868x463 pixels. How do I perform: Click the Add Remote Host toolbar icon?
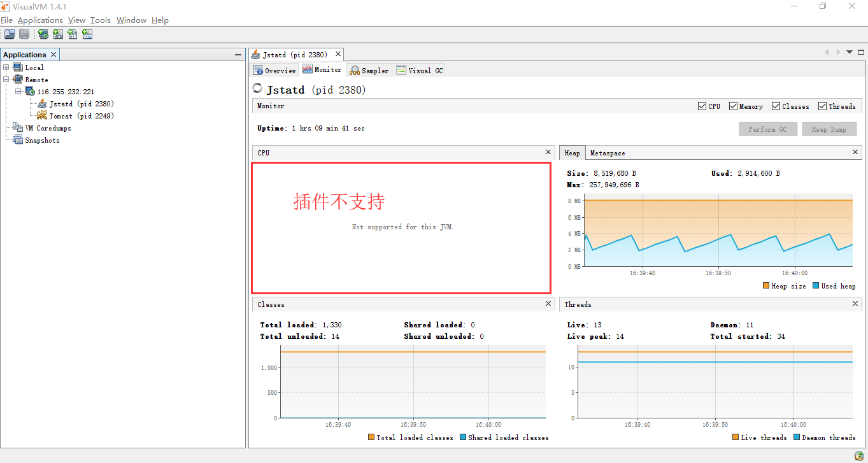coord(43,34)
